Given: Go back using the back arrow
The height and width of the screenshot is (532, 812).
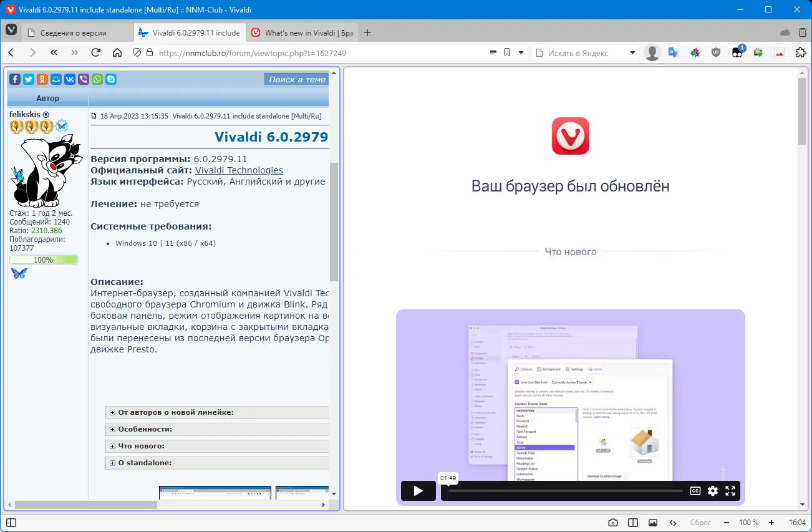Looking at the screenshot, I should point(11,53).
